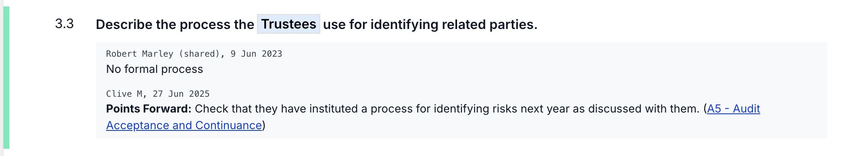Select the bold Points Forward label
This screenshot has width=868, height=156.
(x=148, y=109)
